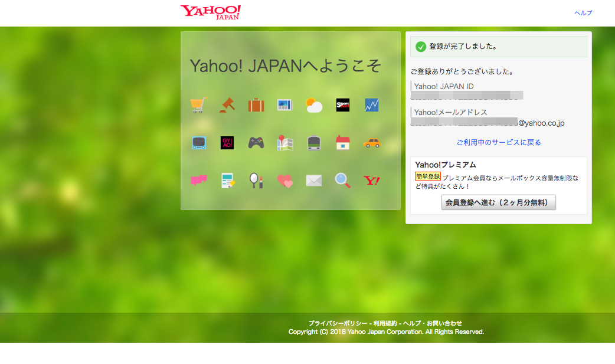
Task: Click the ご登録ありがとうございました。 text
Action: [462, 71]
